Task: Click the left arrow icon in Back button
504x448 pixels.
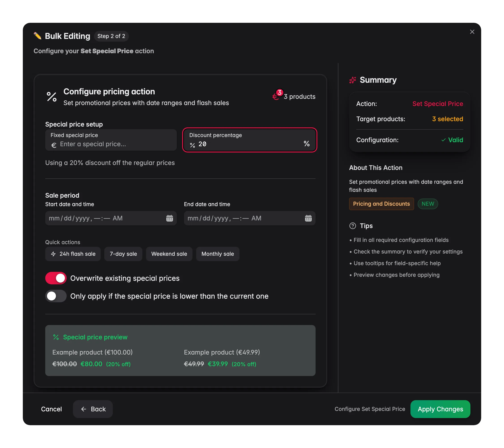Action: tap(83, 409)
